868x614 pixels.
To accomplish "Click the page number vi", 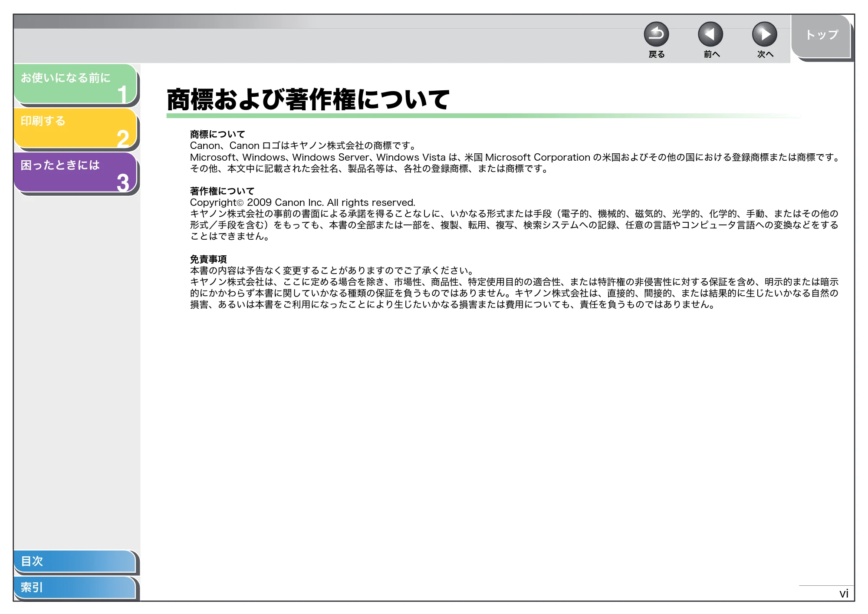I will 844,594.
